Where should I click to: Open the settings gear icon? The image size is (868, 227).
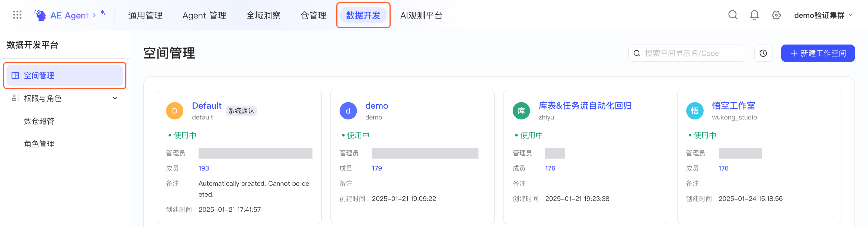tap(776, 15)
